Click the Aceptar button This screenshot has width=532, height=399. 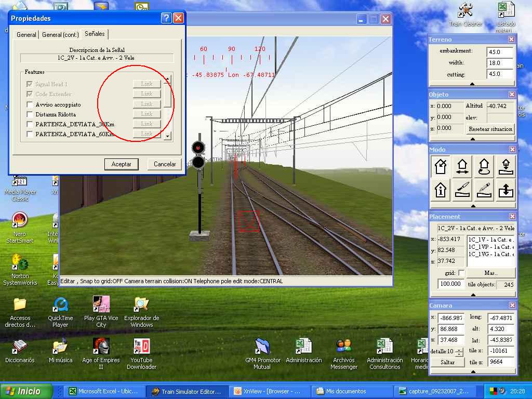122,164
